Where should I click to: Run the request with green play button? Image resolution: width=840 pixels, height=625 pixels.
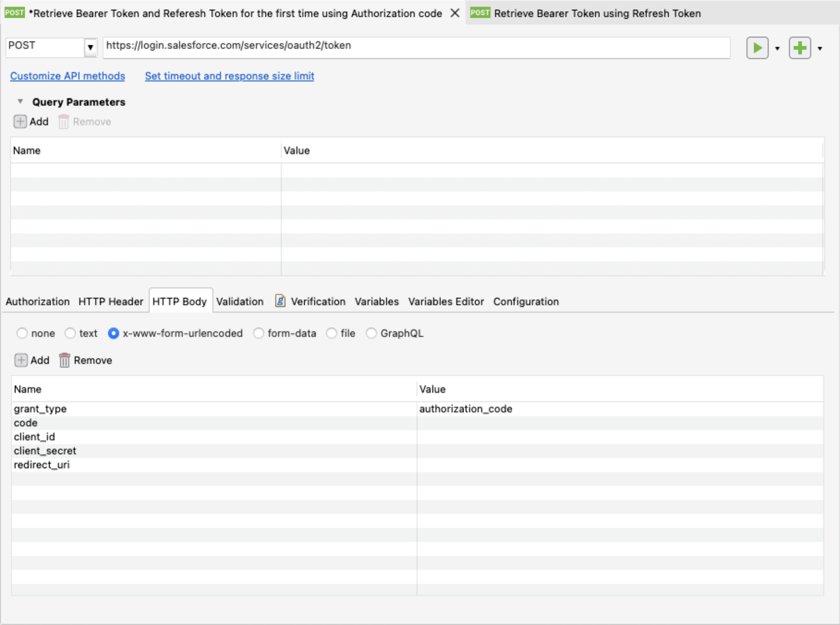coord(757,48)
